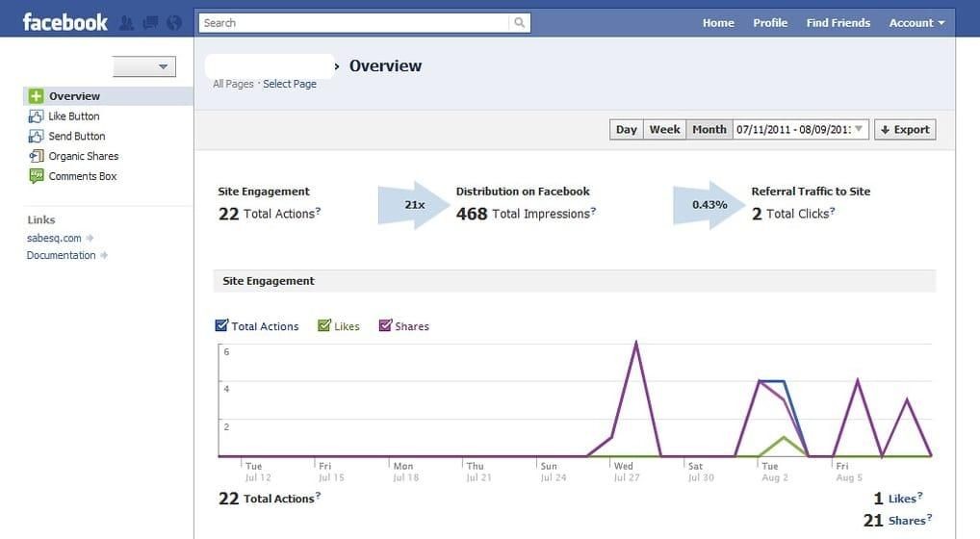
Task: Switch to the Month view
Action: 709,129
